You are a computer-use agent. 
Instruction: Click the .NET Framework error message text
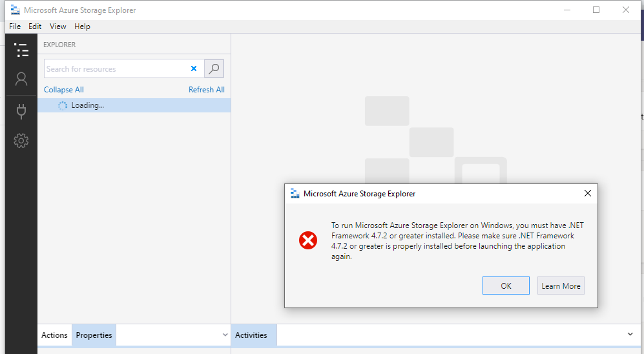click(457, 241)
